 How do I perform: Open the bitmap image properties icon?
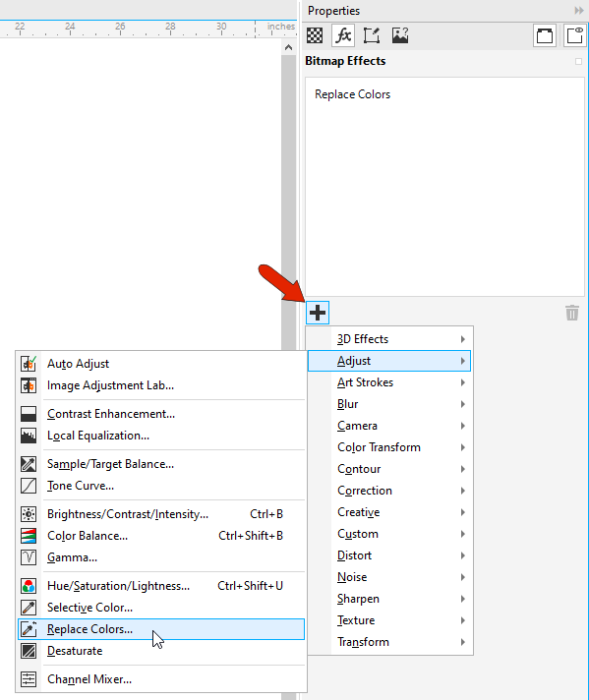pos(400,35)
